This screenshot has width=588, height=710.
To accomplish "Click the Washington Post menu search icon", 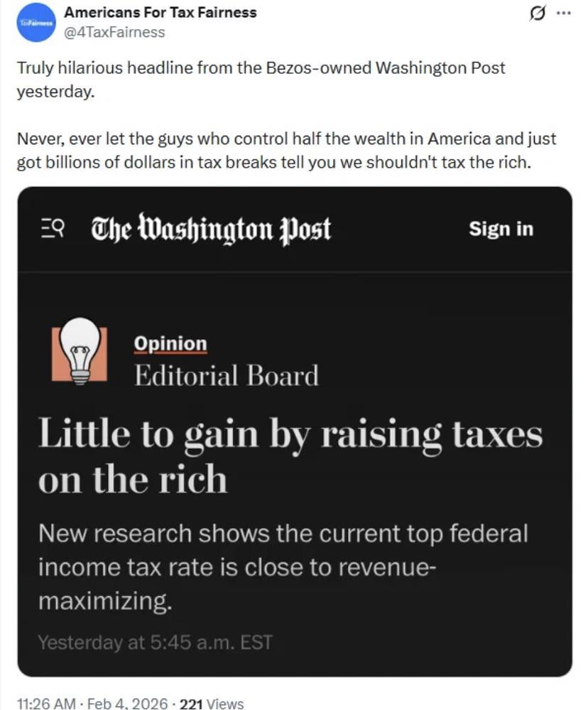I will pos(55,229).
